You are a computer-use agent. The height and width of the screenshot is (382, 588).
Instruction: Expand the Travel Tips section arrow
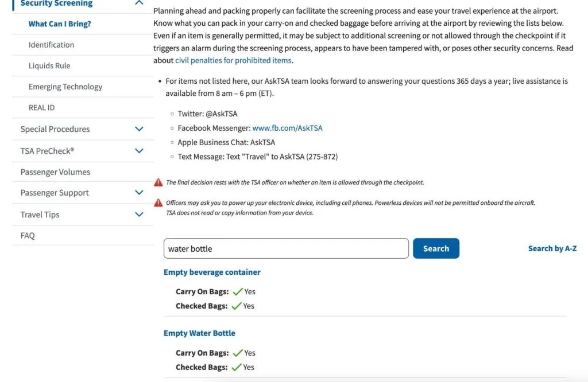[139, 215]
